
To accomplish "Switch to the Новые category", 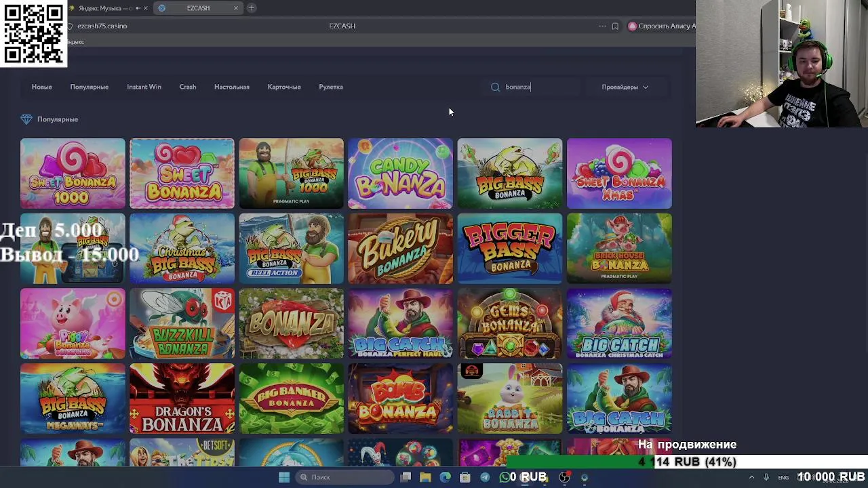I will (41, 87).
